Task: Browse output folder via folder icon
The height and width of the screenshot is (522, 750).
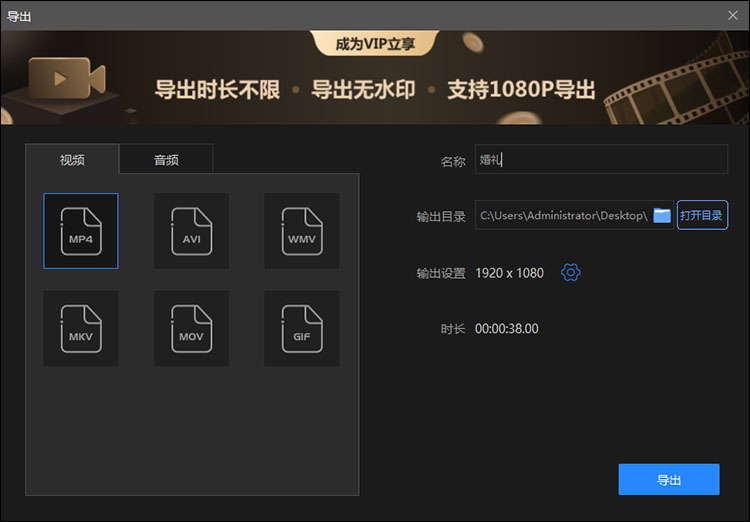Action: coord(662,215)
